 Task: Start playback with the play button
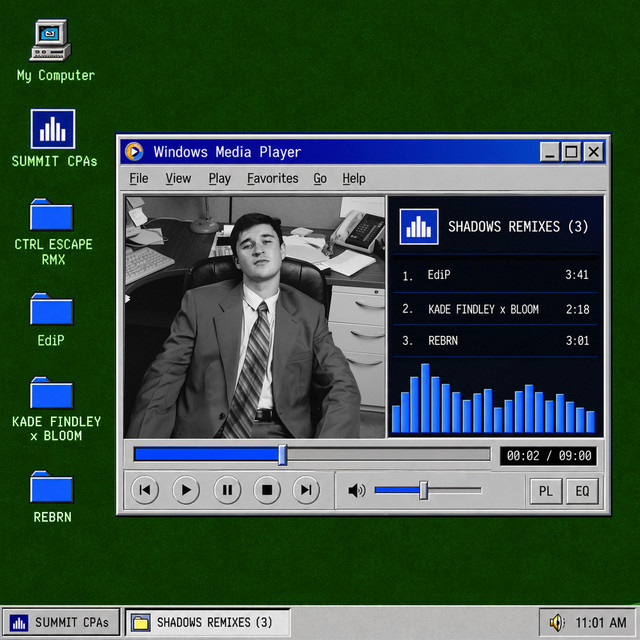186,490
